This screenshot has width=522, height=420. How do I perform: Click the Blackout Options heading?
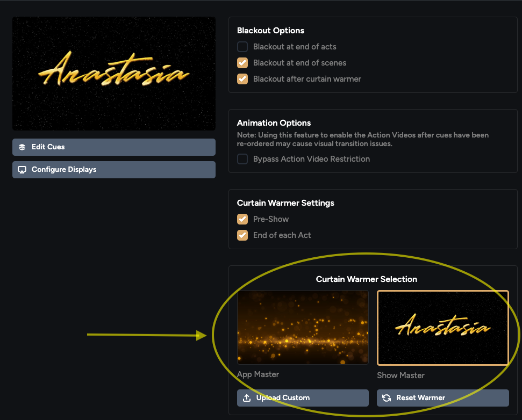point(270,31)
